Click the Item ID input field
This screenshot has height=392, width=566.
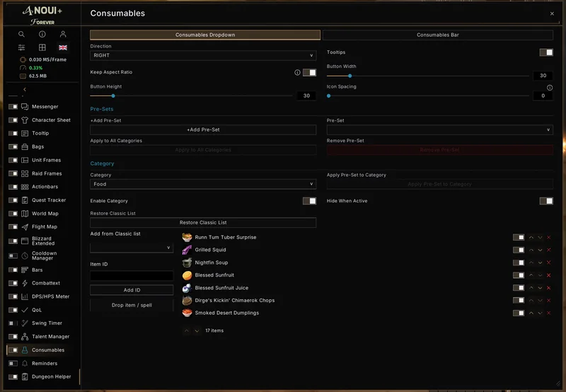(x=132, y=276)
